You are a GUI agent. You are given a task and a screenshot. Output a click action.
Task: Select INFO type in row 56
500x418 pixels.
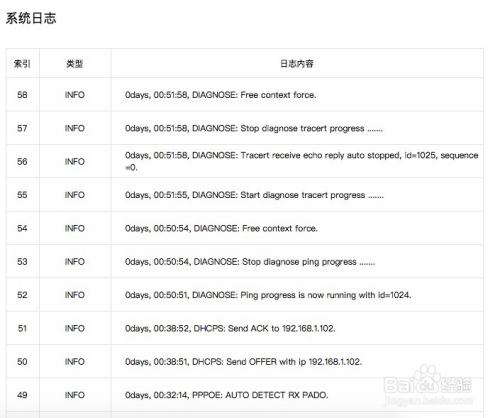click(75, 161)
